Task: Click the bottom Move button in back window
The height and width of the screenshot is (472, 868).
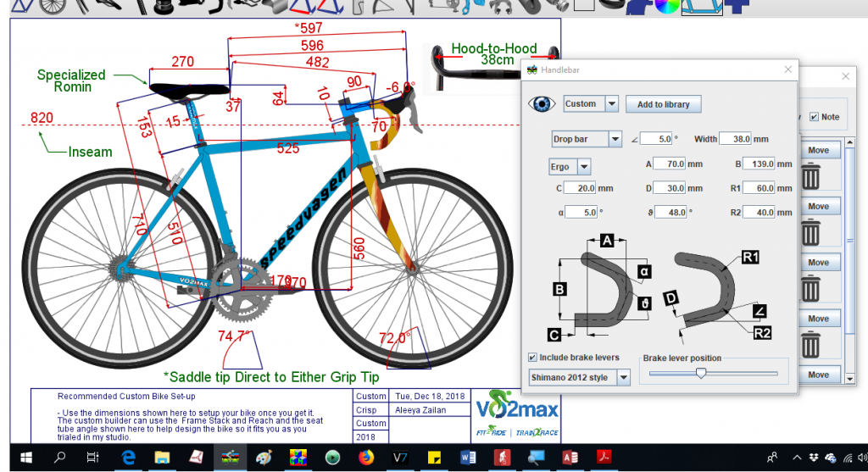Action: click(x=820, y=375)
